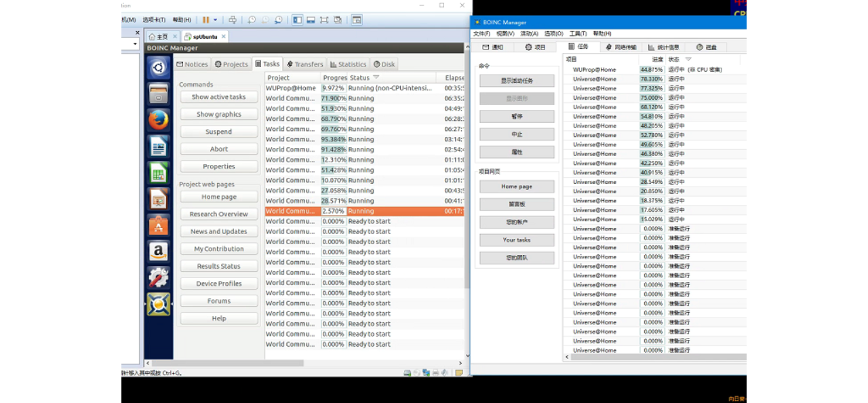
Task: Click the Show active tasks button
Action: (x=219, y=97)
